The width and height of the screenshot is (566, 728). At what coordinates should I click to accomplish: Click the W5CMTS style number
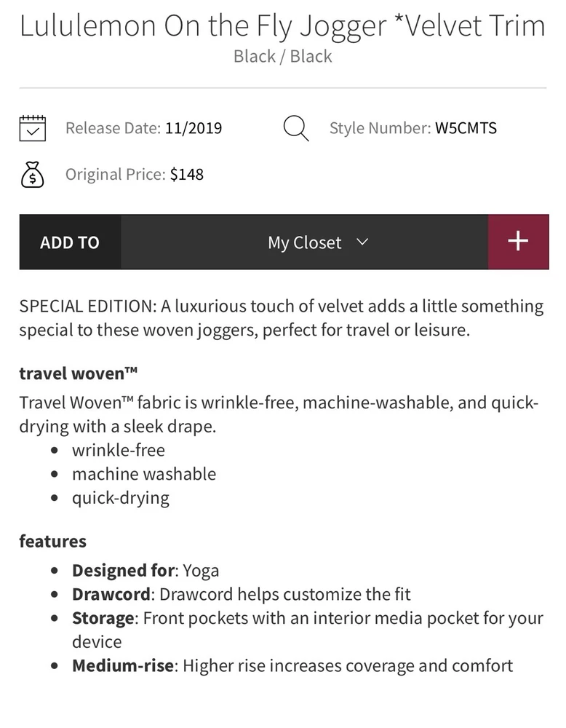pyautogui.click(x=466, y=128)
